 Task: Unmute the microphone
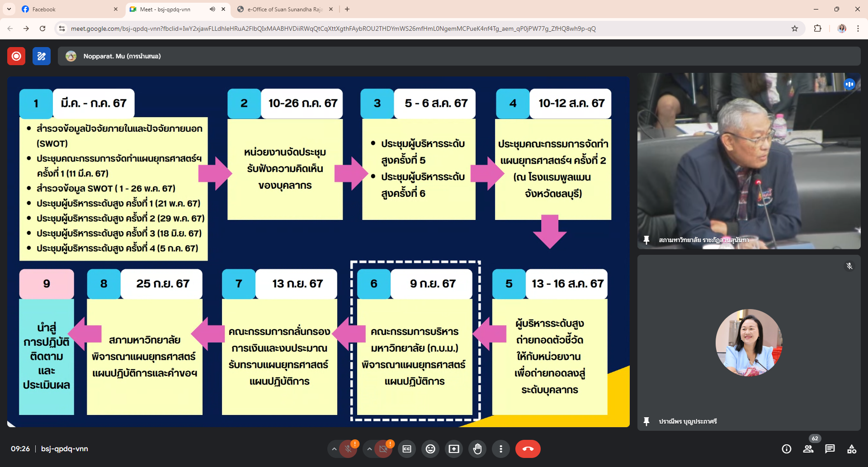click(348, 449)
